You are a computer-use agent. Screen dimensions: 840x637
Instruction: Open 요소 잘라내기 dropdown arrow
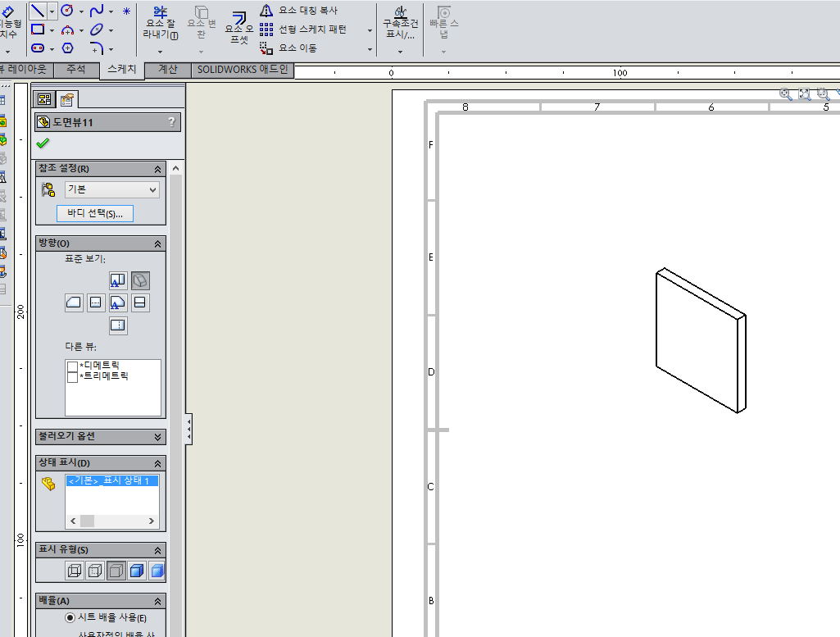(160, 52)
